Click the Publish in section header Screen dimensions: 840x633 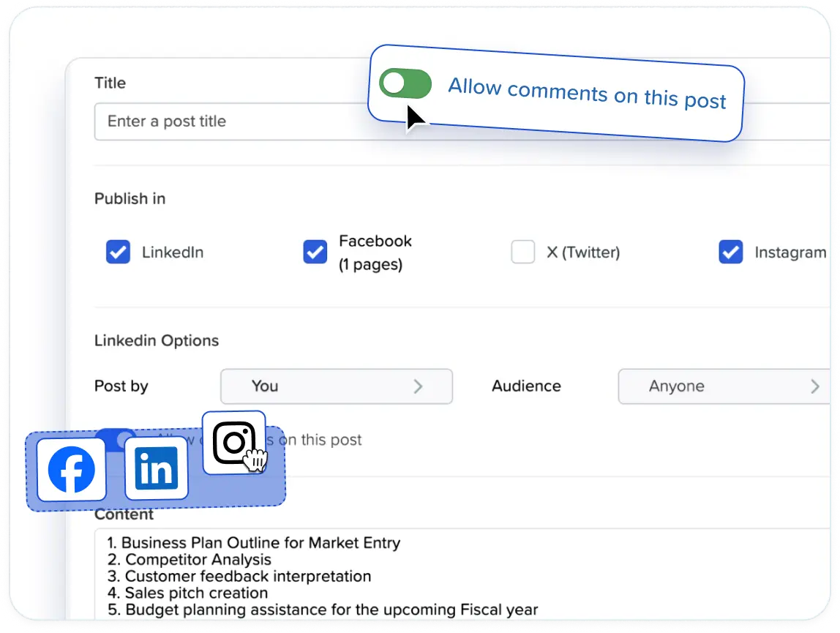point(130,198)
